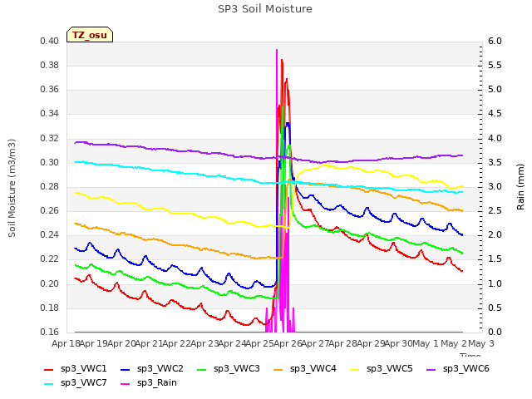This screenshot has width=532, height=399.
Task: Click the green sp3_VWC3 legend swatch
Action: (x=202, y=370)
